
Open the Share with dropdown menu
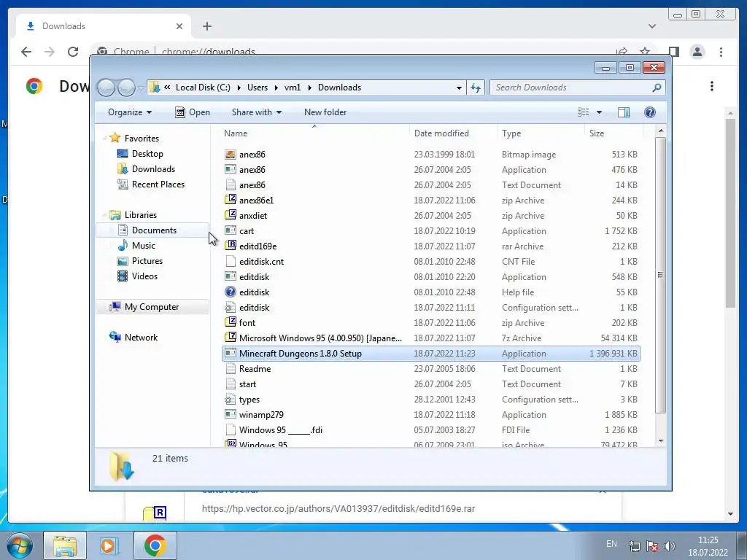[x=256, y=112]
